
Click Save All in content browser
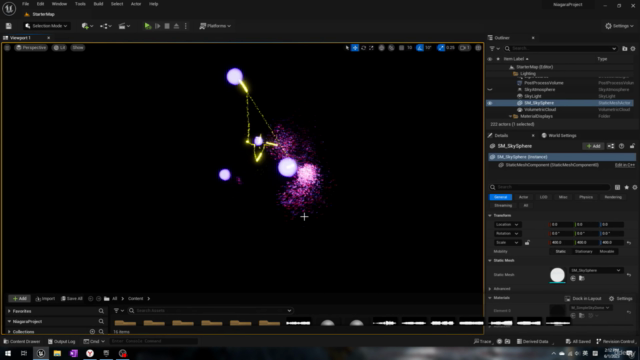tap(72, 299)
